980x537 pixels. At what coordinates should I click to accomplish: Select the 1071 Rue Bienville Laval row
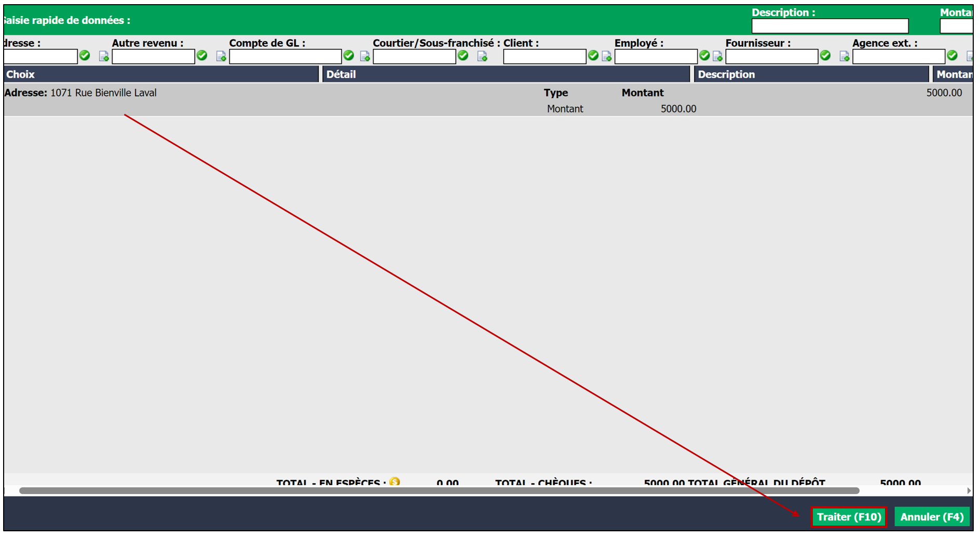click(x=488, y=100)
